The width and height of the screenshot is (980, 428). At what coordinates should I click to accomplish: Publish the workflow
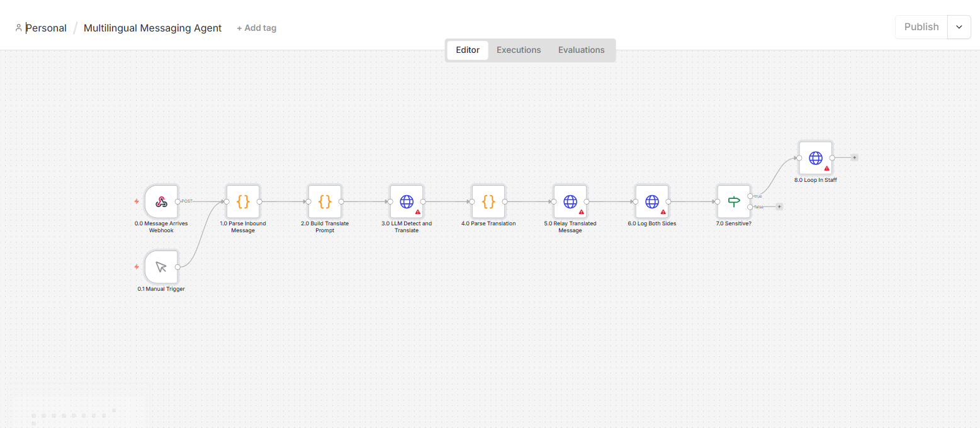pos(921,27)
